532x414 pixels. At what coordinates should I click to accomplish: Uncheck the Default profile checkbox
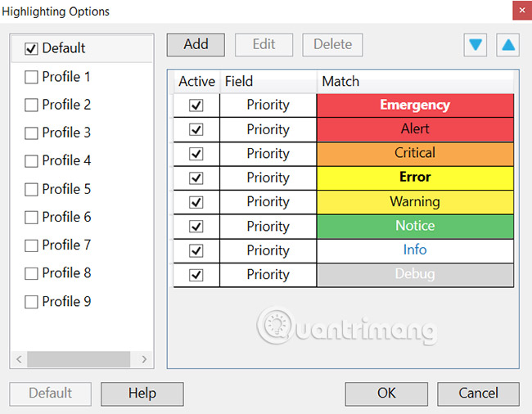[x=32, y=48]
